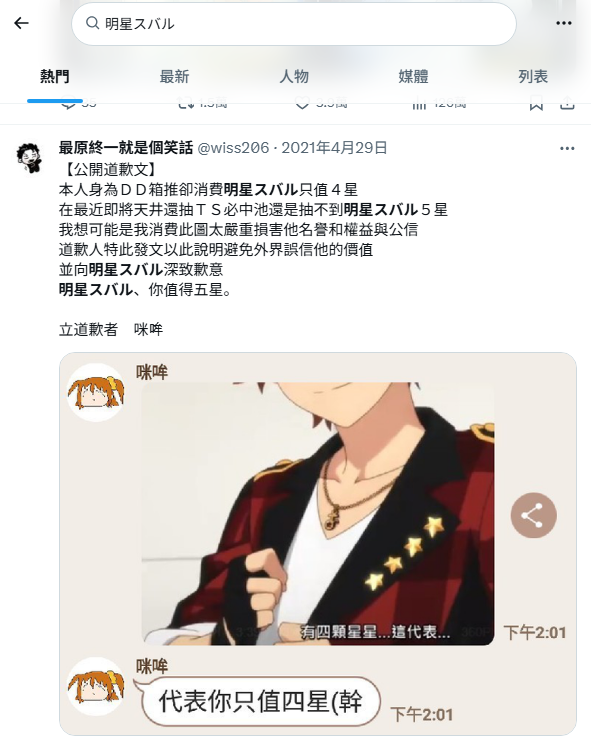Select the 熱門 tab
This screenshot has width=591, height=741.
55,77
